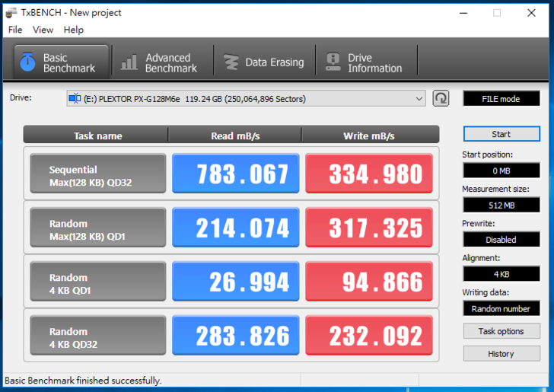
Task: Click the bar chart icon on Advanced Benchmark
Action: pyautogui.click(x=129, y=62)
